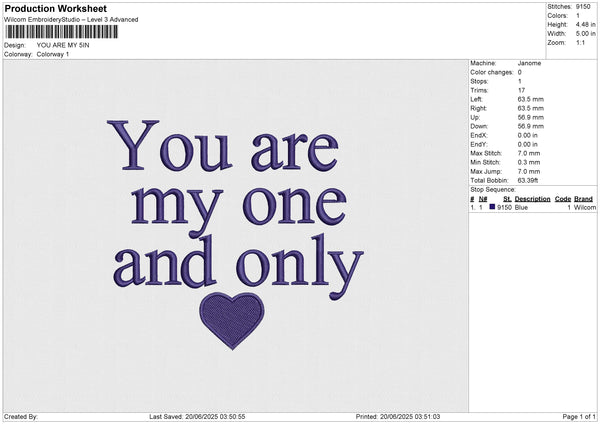
Task: Click the blue thread color swatch
Action: pyautogui.click(x=492, y=207)
